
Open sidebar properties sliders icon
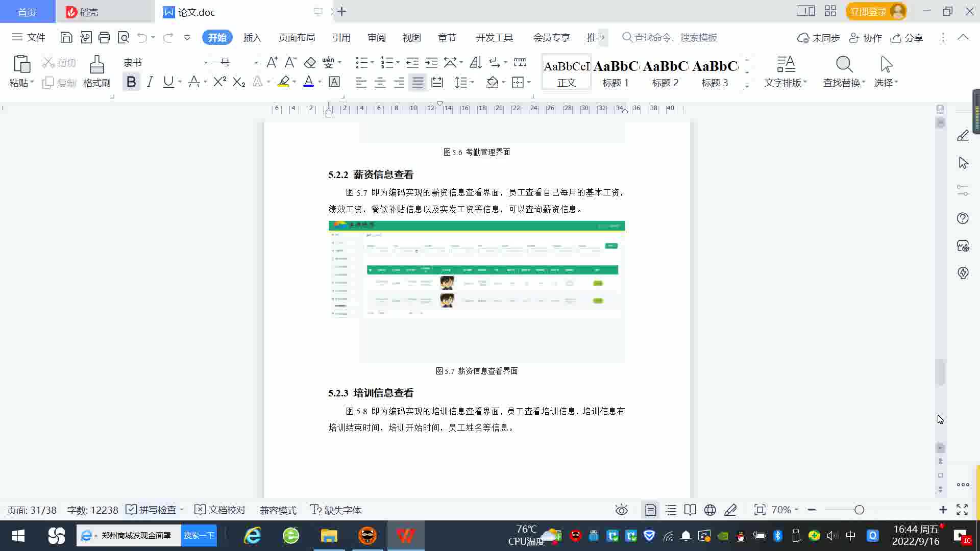963,190
